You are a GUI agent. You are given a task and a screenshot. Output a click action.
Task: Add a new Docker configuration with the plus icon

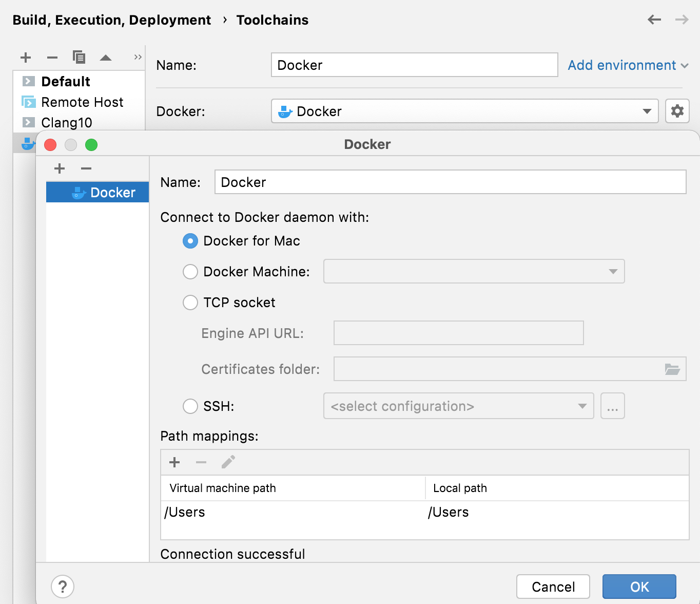(x=60, y=168)
